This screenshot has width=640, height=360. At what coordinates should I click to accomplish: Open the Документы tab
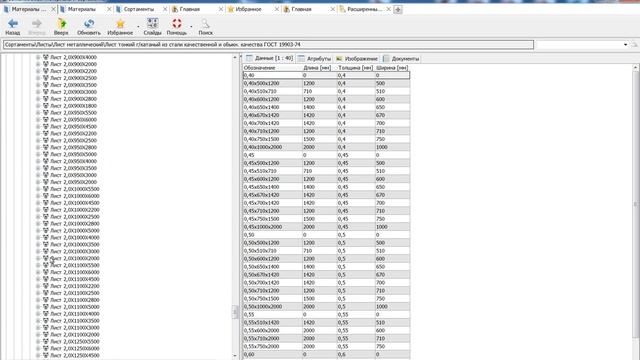401,58
